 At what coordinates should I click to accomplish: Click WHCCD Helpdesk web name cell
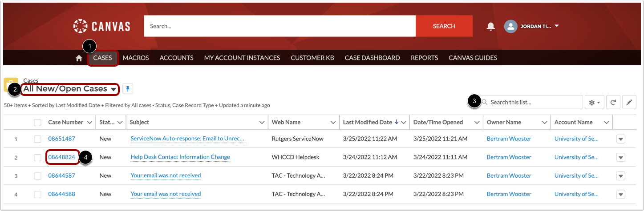point(296,157)
